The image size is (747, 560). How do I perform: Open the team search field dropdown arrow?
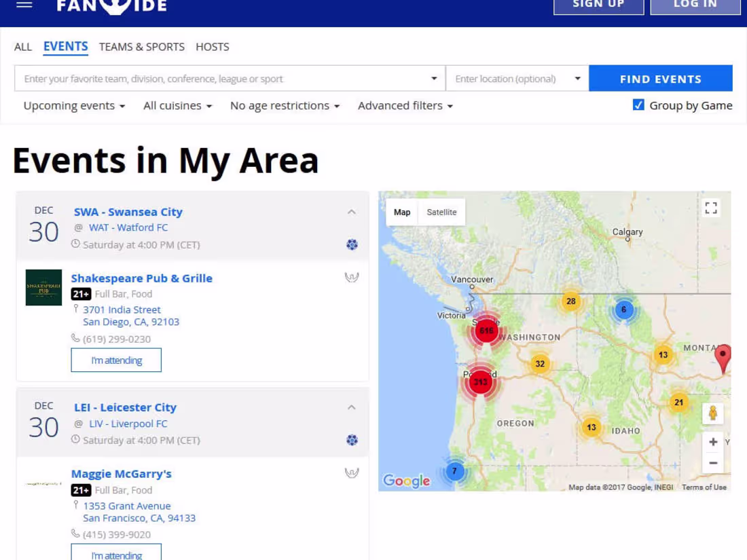pyautogui.click(x=434, y=79)
